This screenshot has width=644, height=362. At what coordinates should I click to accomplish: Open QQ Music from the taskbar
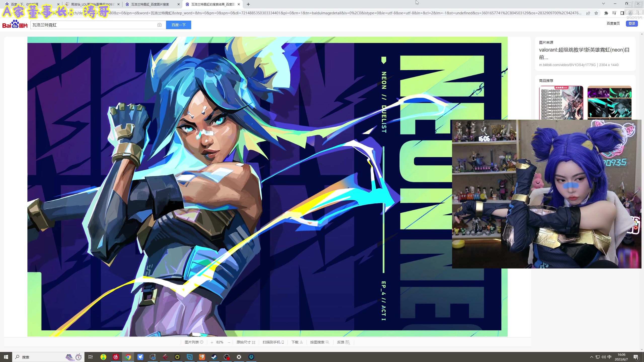pos(103,357)
